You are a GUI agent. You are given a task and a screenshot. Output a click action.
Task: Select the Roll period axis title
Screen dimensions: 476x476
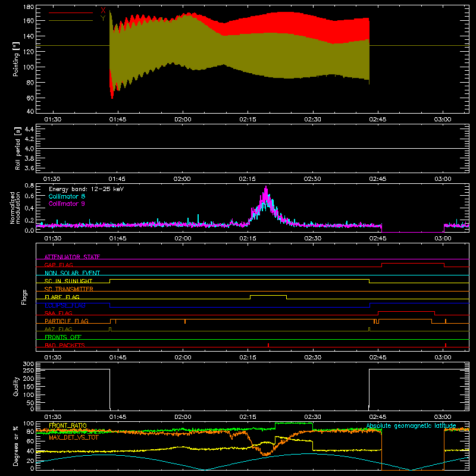click(x=18, y=148)
